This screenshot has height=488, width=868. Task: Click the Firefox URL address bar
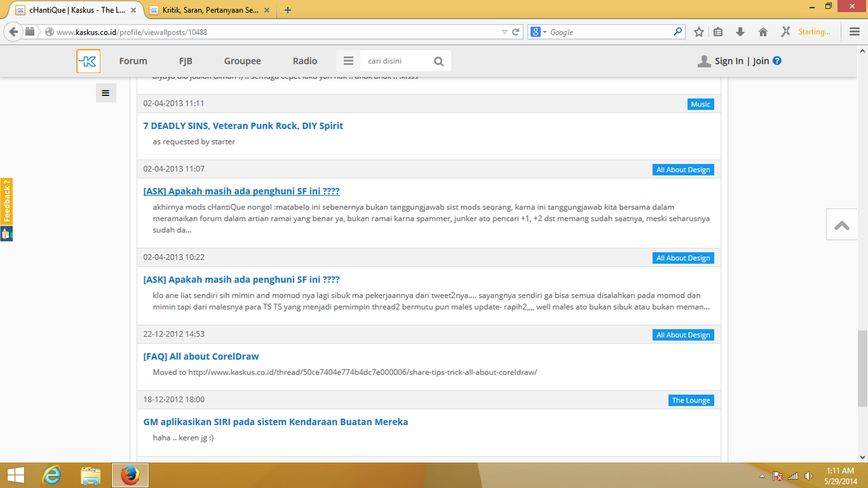point(277,32)
